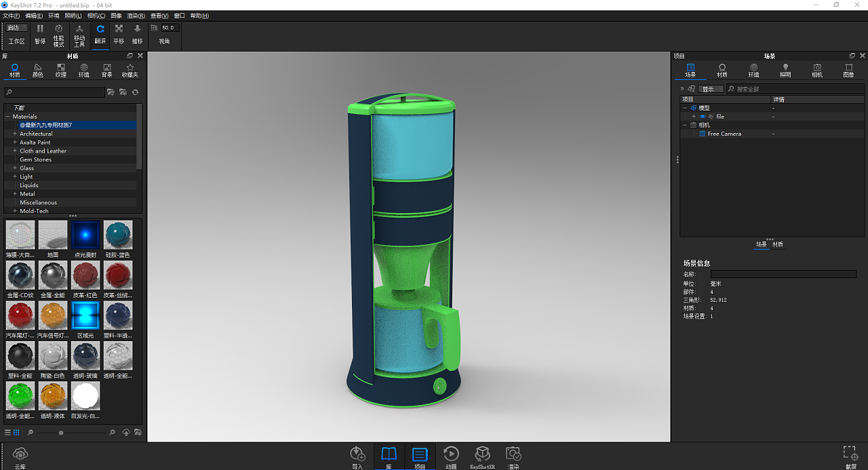Toggle visibility eye for the file model
The image size is (868, 470).
click(x=703, y=117)
